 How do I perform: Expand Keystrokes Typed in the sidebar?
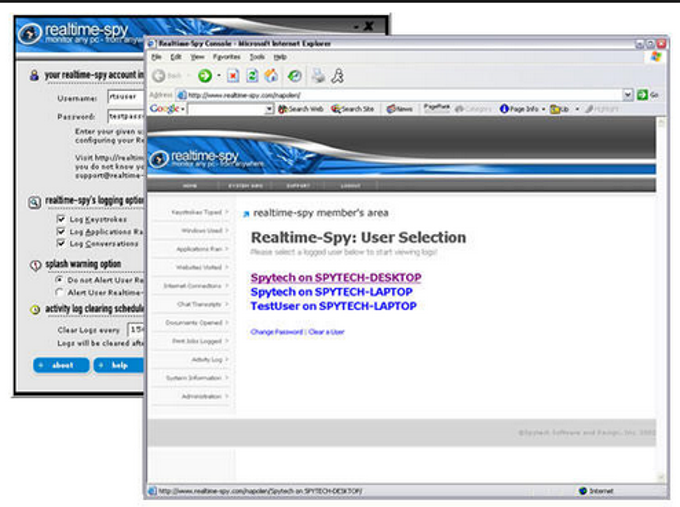pos(199,212)
